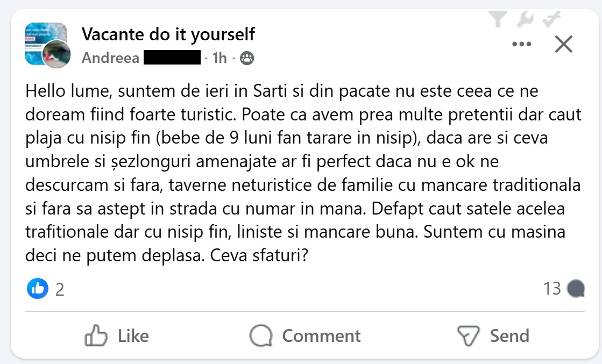
Task: Dismiss the post with the X
Action: point(563,44)
